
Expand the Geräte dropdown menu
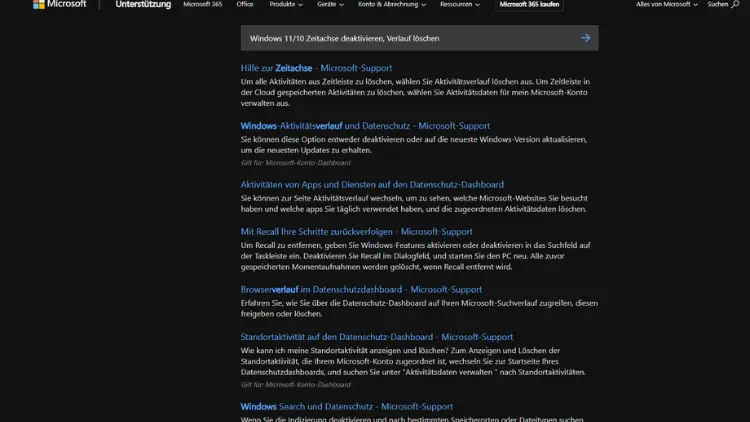click(330, 4)
